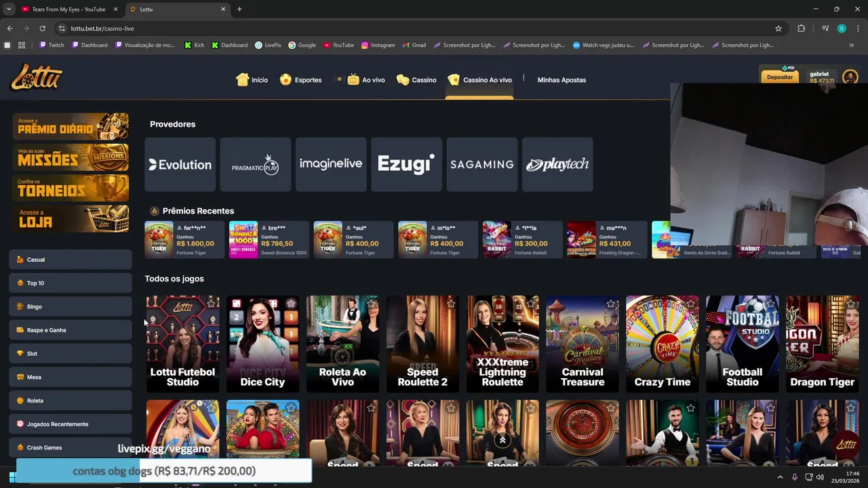Go to Ao vivo section
868x488 pixels.
pos(366,79)
